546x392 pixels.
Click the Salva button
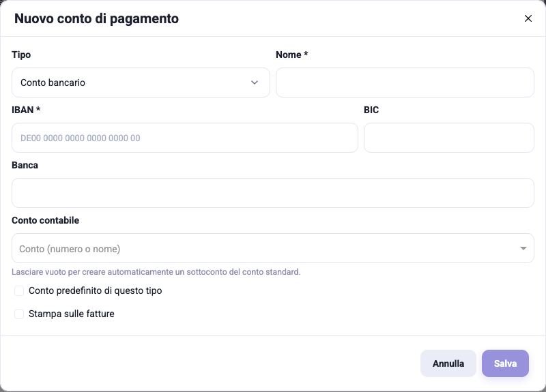[x=505, y=363]
